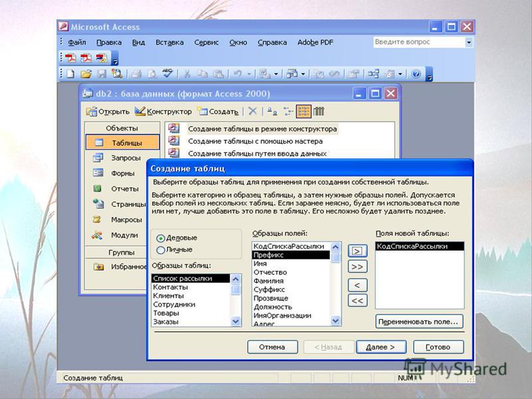Click the Paste toolbar icon
532x399 pixels.
click(x=218, y=74)
